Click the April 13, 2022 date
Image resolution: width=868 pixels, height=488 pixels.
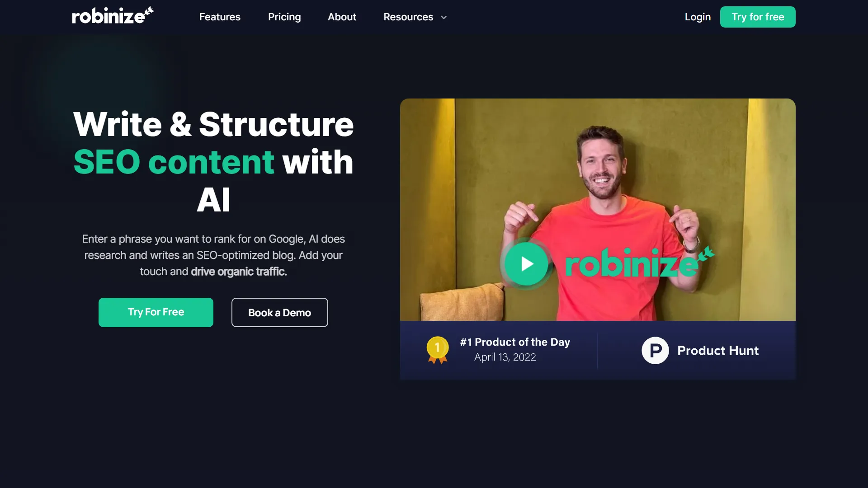(x=505, y=357)
